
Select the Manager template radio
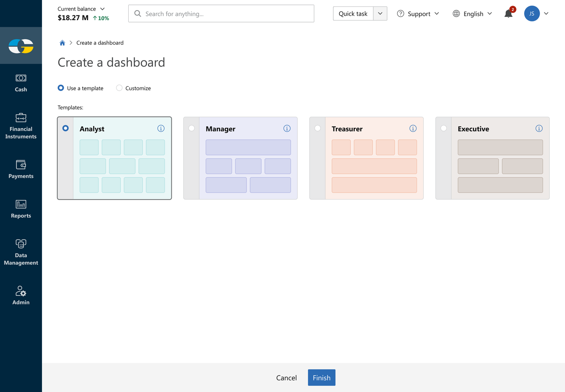pos(192,128)
